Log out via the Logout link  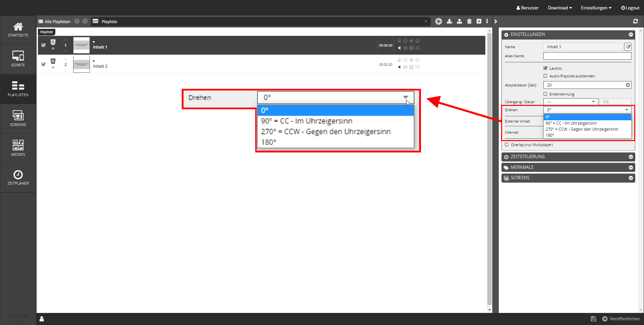(x=630, y=8)
